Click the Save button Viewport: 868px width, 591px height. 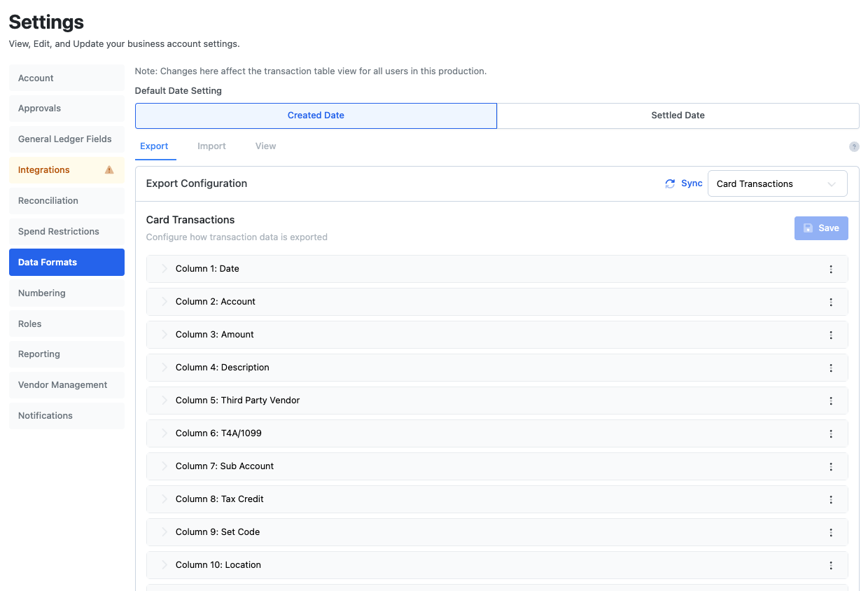pos(821,228)
